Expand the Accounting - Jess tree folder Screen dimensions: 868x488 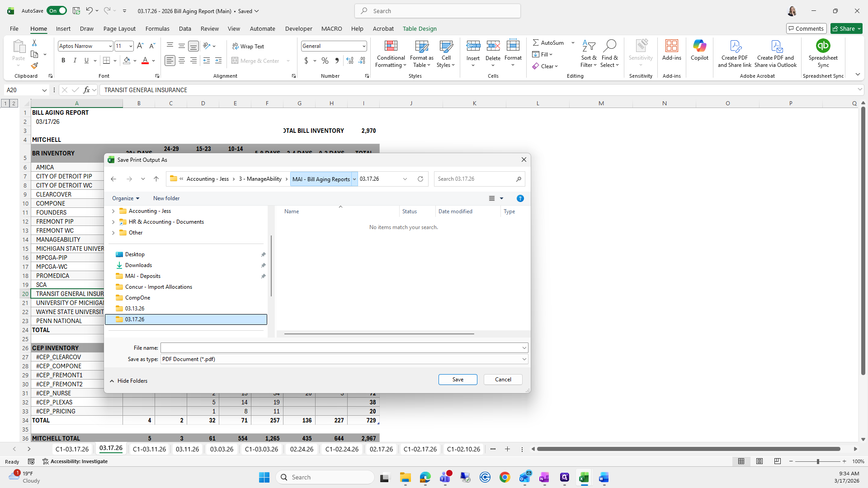click(x=113, y=211)
